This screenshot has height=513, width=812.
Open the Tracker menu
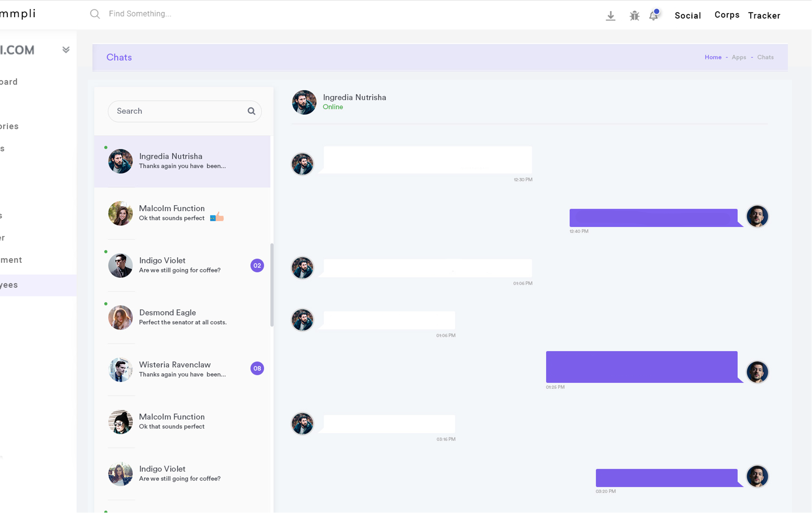[x=764, y=16]
